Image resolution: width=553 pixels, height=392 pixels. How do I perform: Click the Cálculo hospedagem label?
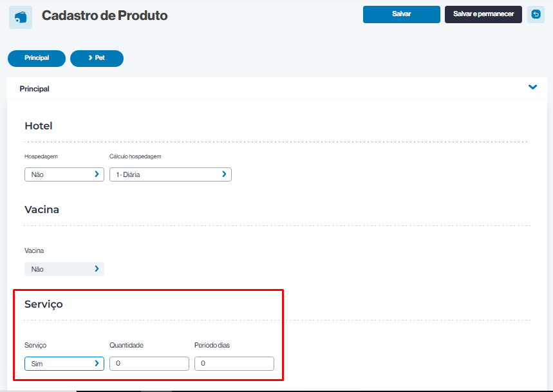point(135,156)
